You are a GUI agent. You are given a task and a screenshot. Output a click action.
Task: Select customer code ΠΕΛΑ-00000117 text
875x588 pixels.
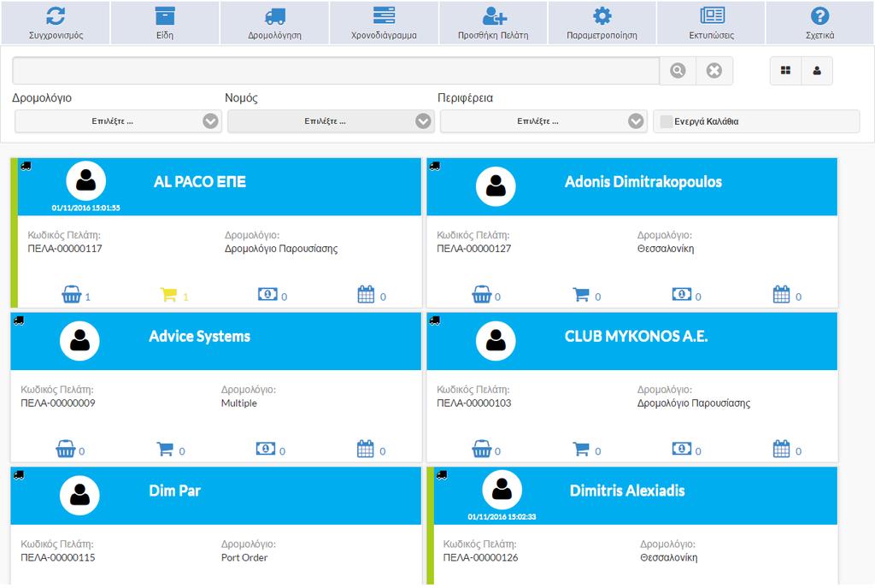(65, 249)
